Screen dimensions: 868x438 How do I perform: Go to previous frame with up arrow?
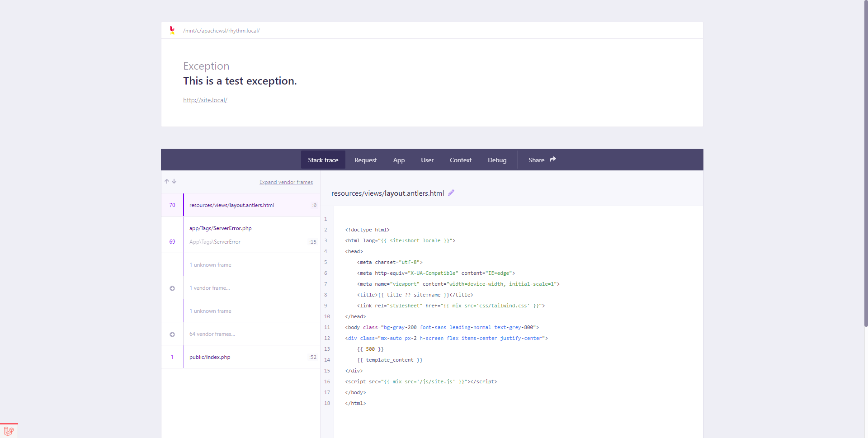[167, 181]
